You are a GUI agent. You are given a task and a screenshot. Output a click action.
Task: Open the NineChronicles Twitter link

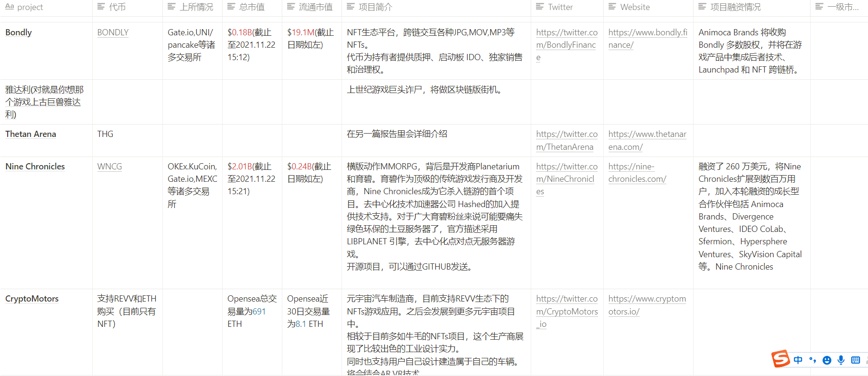567,179
